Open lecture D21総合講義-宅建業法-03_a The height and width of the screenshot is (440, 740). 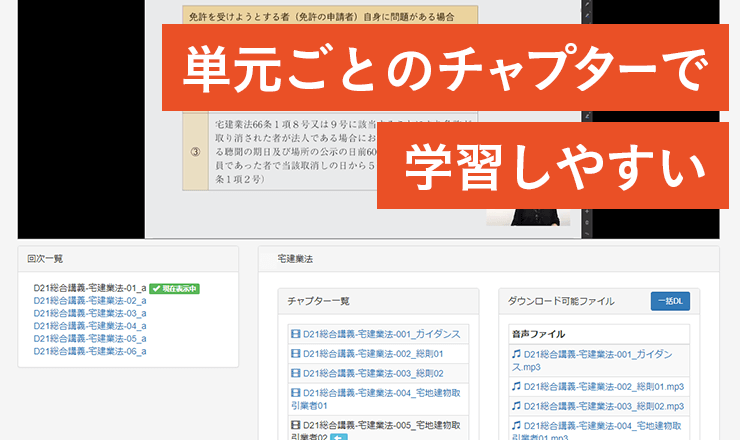(90, 313)
